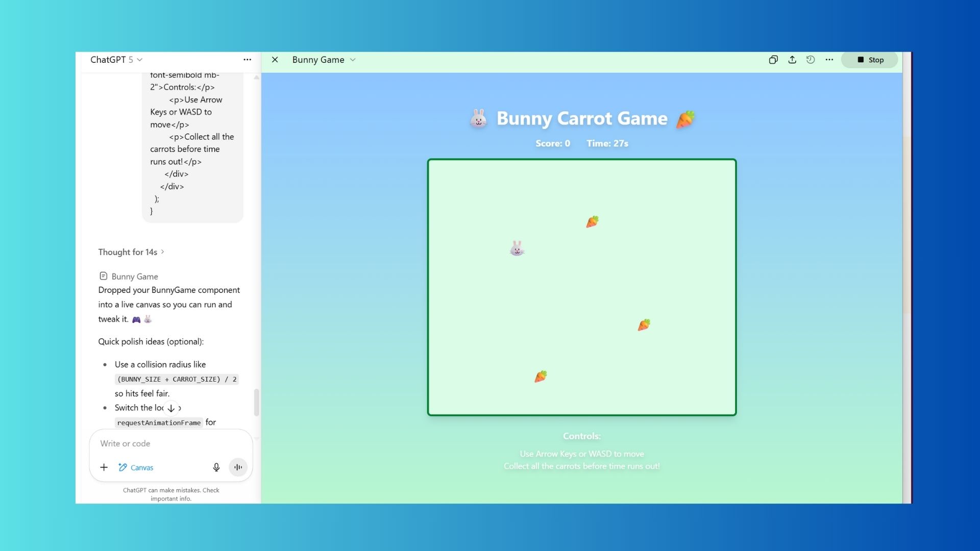Viewport: 980px width, 551px height.
Task: Close the Bunny Game canvas
Action: coord(275,60)
